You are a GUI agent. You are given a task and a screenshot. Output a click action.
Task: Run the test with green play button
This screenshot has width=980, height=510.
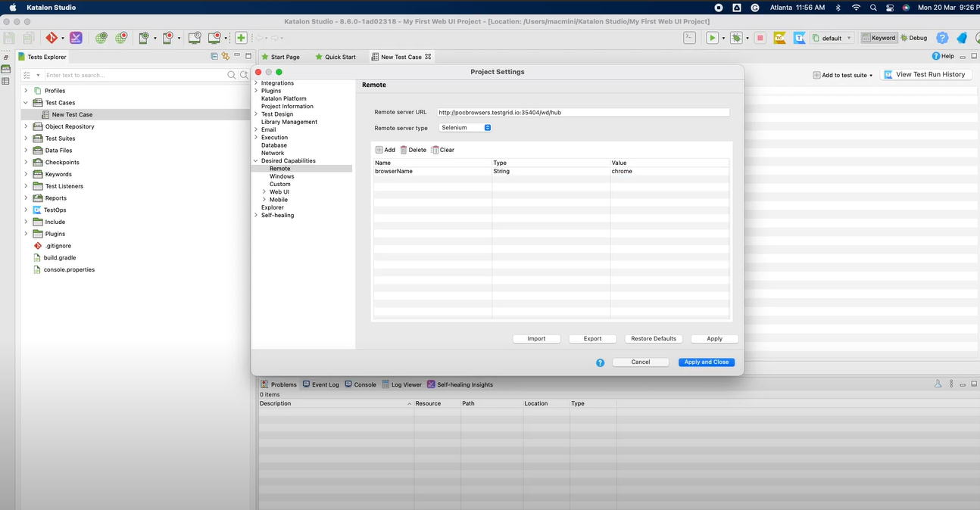pos(712,38)
